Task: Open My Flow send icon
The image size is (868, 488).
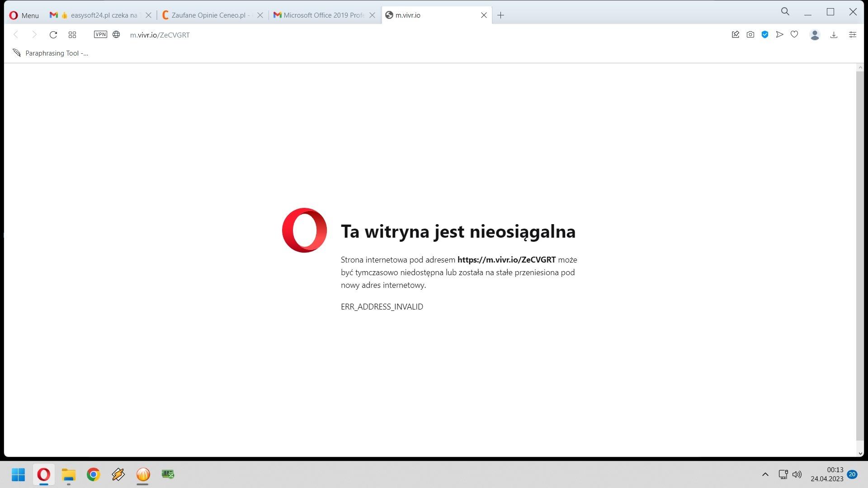Action: click(779, 34)
